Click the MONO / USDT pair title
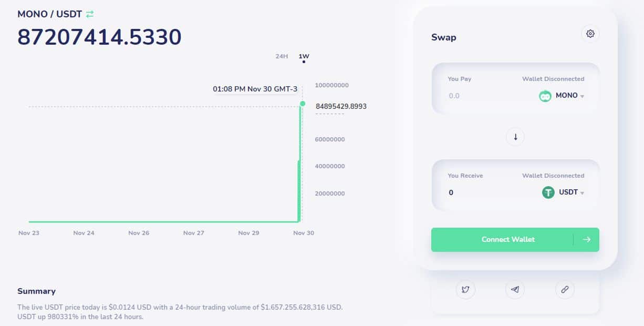The image size is (644, 326). (50, 14)
